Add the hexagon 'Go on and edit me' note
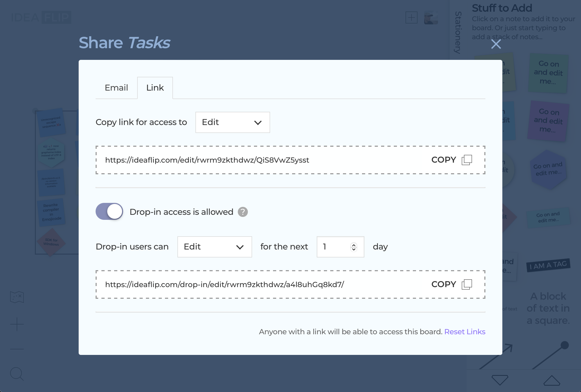Image resolution: width=581 pixels, height=392 pixels. coord(548,170)
